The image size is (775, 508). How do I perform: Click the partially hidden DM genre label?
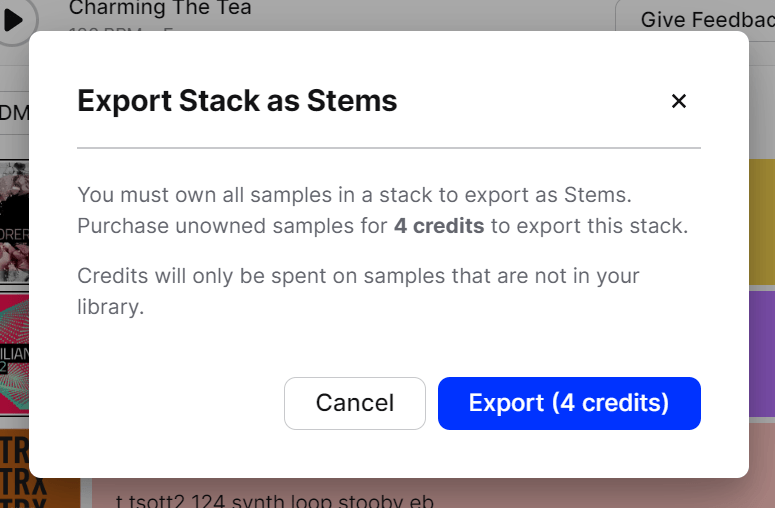click(14, 113)
